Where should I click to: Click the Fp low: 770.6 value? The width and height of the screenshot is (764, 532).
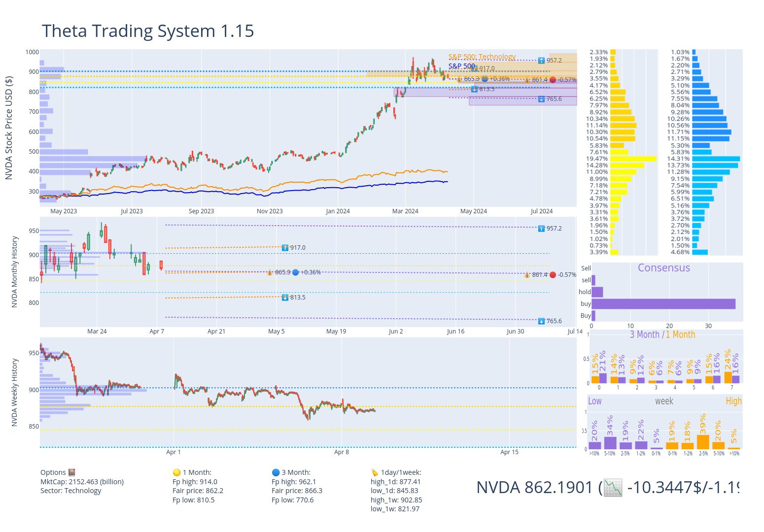pyautogui.click(x=292, y=500)
